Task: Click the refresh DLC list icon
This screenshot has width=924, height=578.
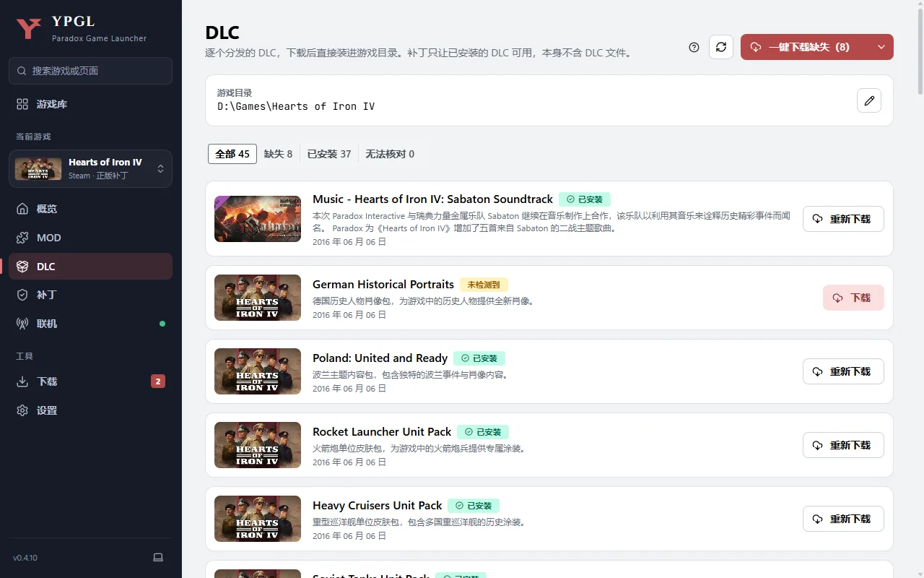Action: [720, 47]
